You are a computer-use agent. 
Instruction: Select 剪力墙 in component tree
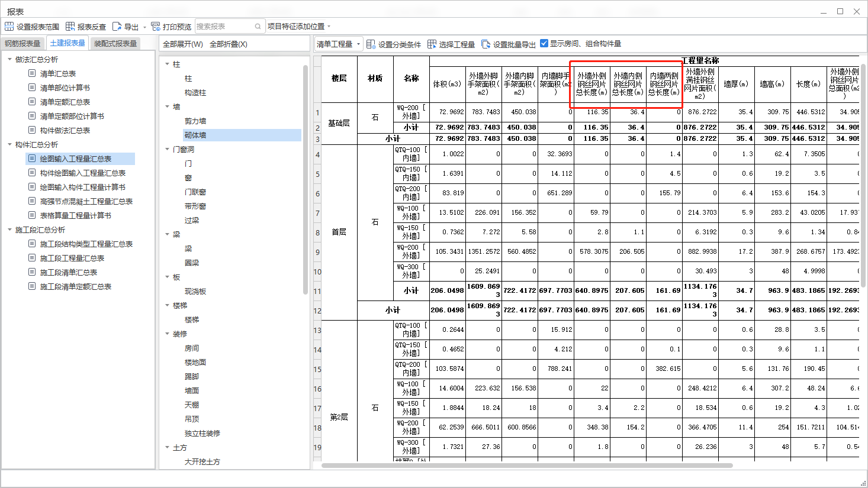(195, 121)
